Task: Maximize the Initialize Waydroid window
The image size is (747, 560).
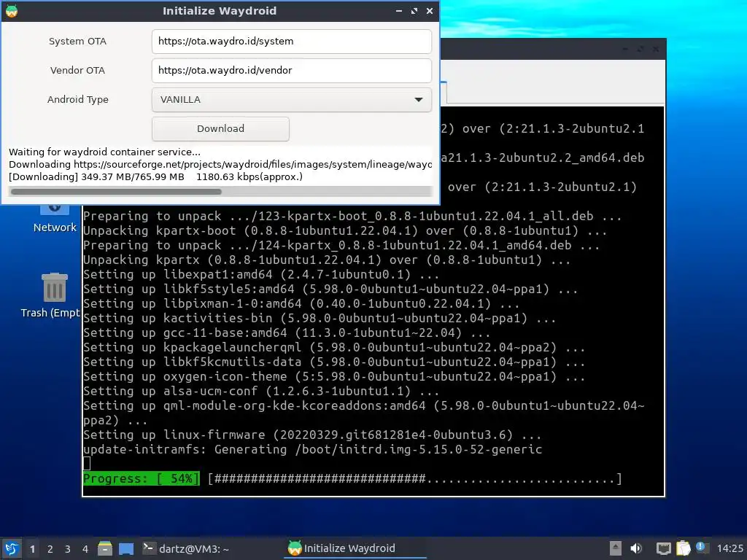Action: pos(414,11)
